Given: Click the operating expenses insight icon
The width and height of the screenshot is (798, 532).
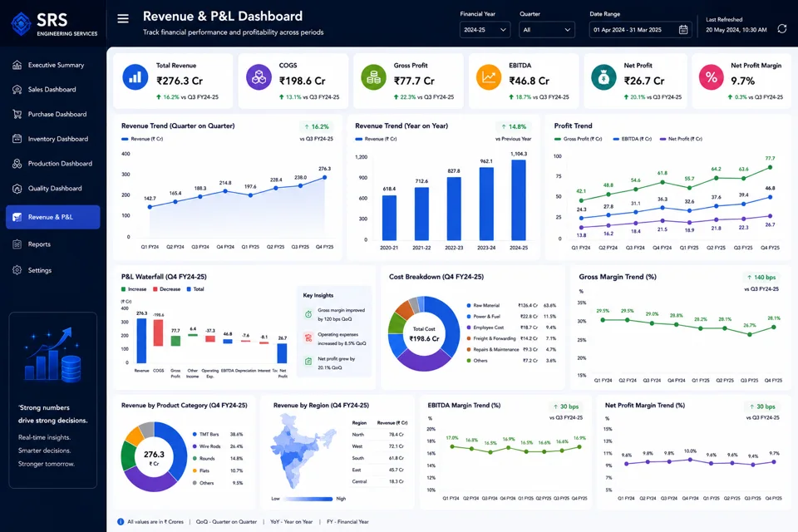Looking at the screenshot, I should point(308,338).
